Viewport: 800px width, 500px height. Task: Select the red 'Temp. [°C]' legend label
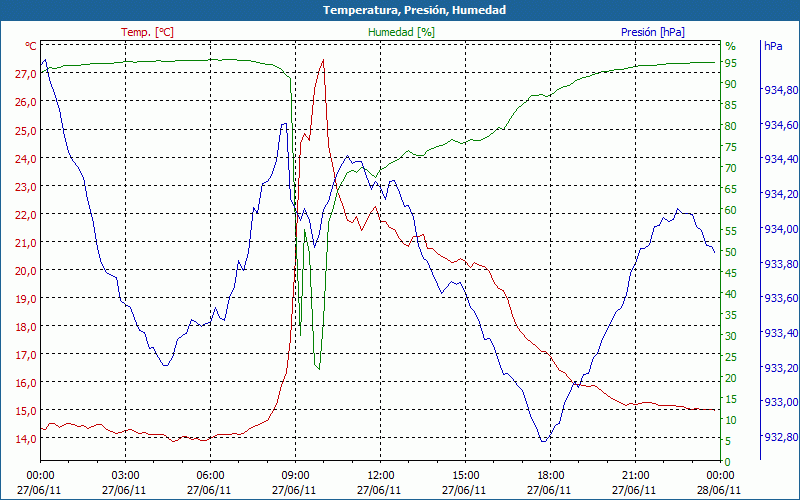coord(147,32)
